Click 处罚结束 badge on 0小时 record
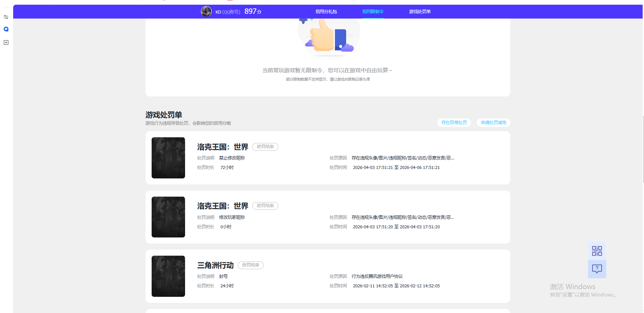This screenshot has width=644, height=313. [265, 206]
